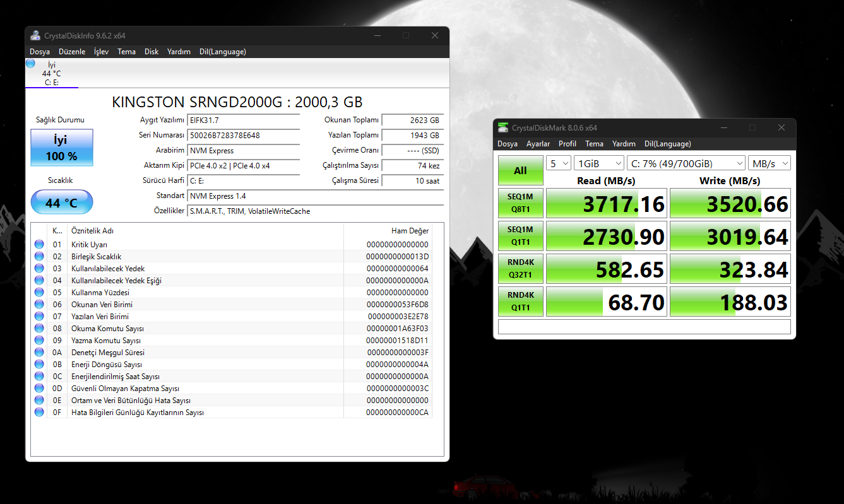Start the RND4K Q32T1 test

pyautogui.click(x=520, y=269)
